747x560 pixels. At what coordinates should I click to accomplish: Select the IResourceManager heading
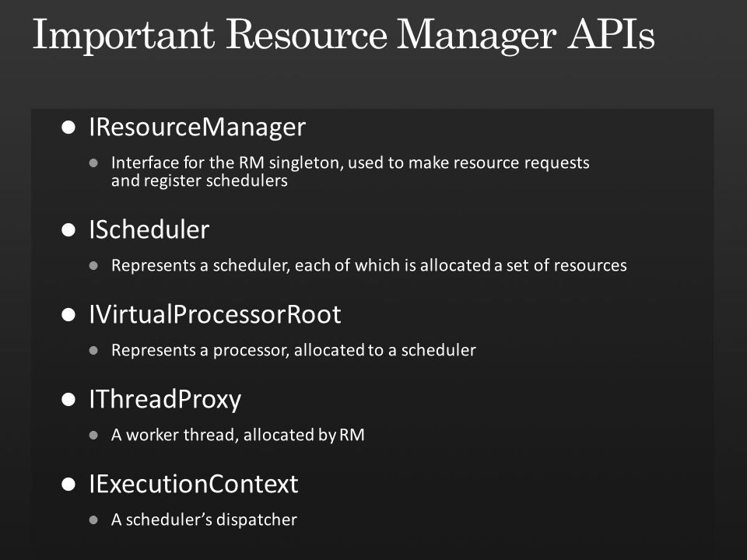(197, 128)
